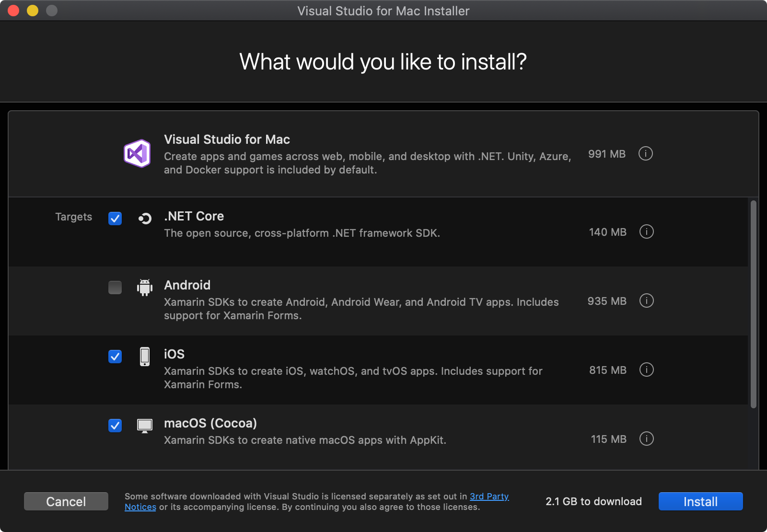Show info for macOS (Cocoa) target
Screen dimensions: 767x532
(x=646, y=439)
